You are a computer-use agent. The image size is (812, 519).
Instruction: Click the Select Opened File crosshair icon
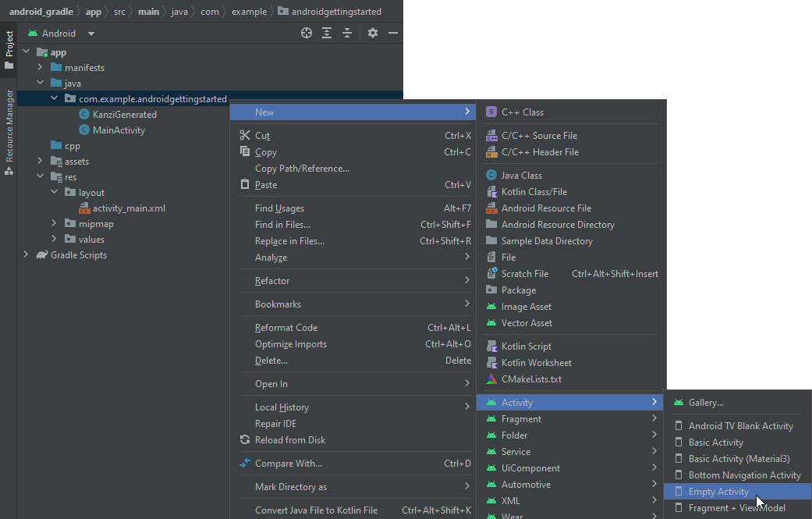pyautogui.click(x=306, y=33)
